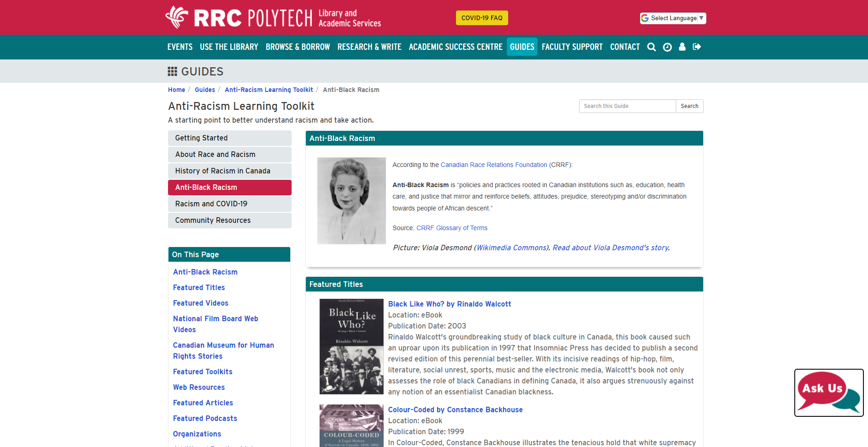Viewport: 868px width, 447px height.
Task: Open the Community Resources tab
Action: point(230,221)
